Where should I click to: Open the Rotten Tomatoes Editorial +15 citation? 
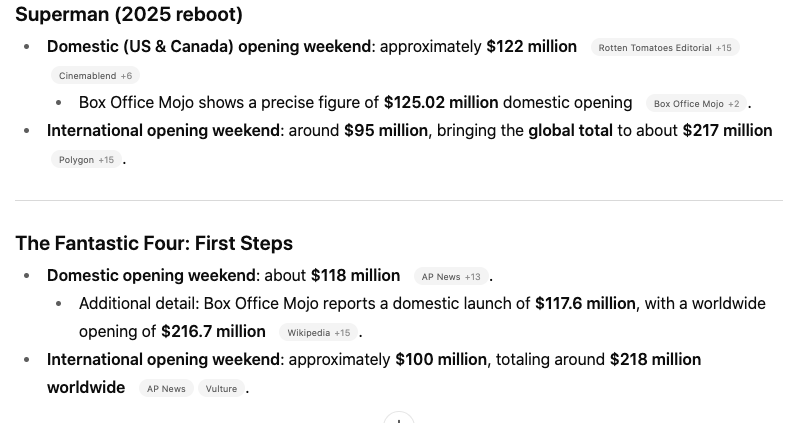point(665,48)
